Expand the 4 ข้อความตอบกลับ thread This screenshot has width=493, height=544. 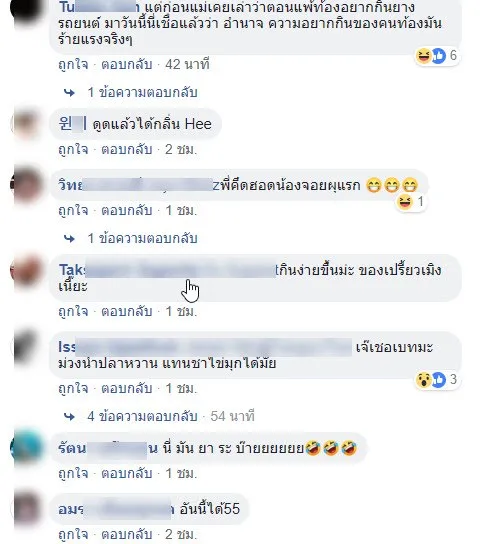[143, 416]
